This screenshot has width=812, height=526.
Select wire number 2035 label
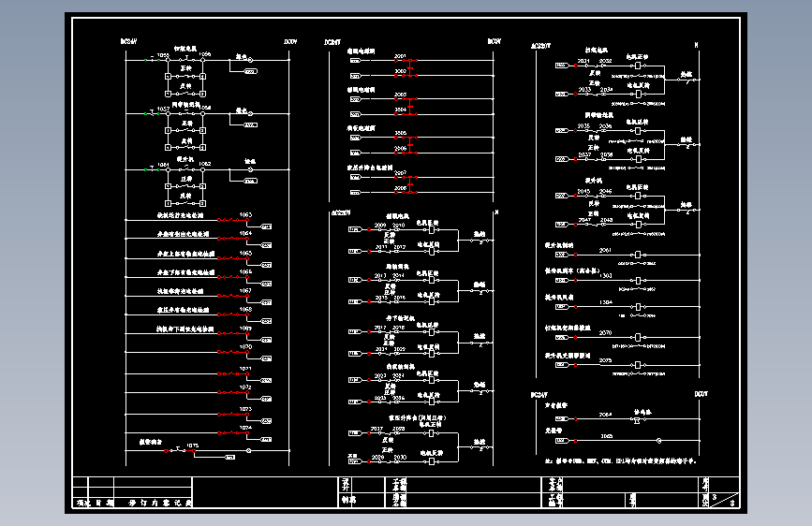click(583, 126)
